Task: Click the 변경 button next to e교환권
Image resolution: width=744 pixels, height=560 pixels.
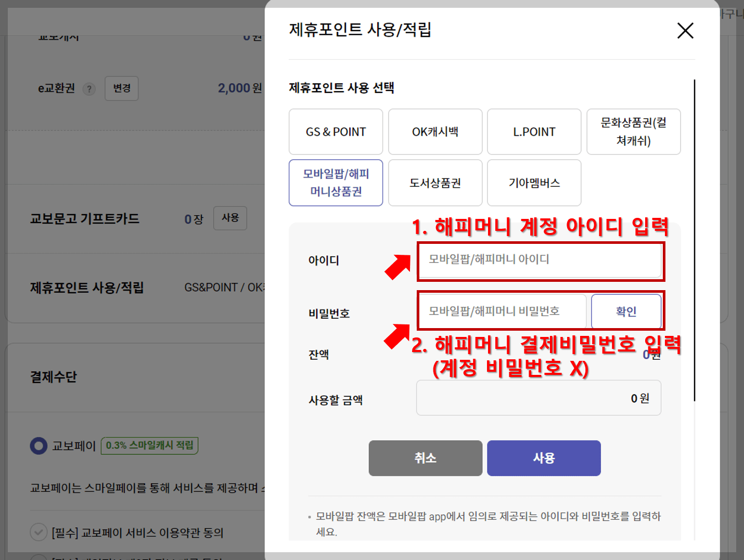Action: pos(121,88)
